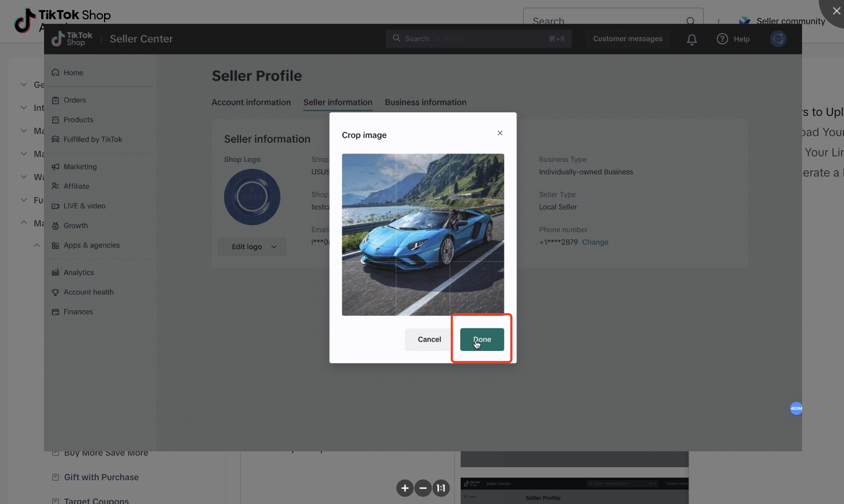Click the user avatar in the Seller Center header

[x=778, y=39]
